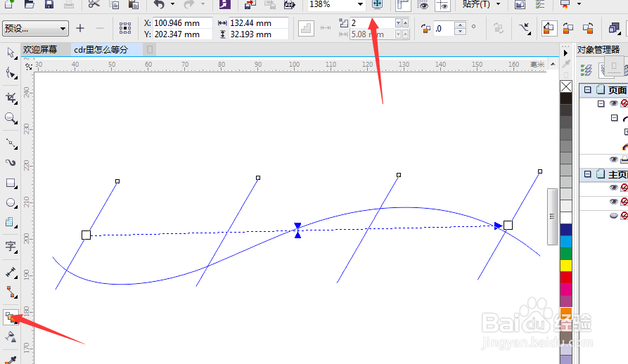Click the Copy icon
The height and width of the screenshot is (364, 628).
pos(114,4)
